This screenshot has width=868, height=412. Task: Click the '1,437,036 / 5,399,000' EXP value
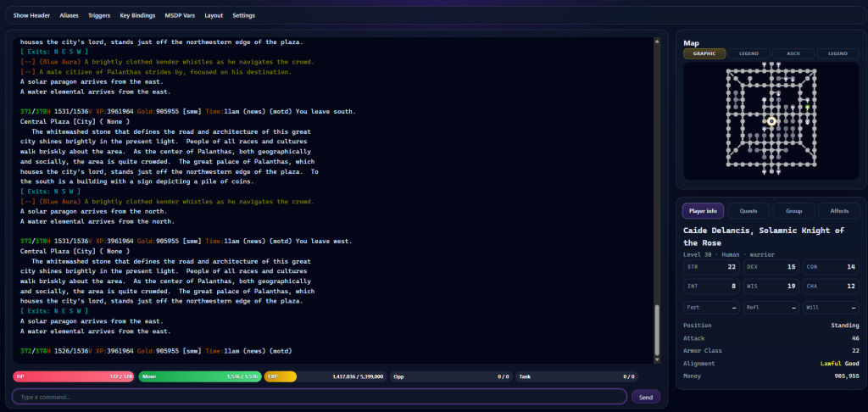pyautogui.click(x=358, y=376)
